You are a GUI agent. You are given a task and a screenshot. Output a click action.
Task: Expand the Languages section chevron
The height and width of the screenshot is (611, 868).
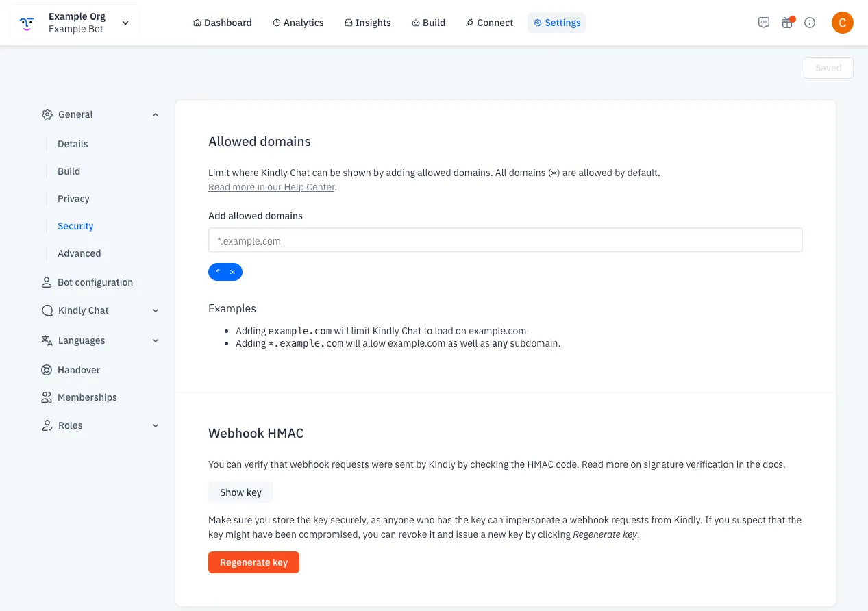pyautogui.click(x=156, y=341)
